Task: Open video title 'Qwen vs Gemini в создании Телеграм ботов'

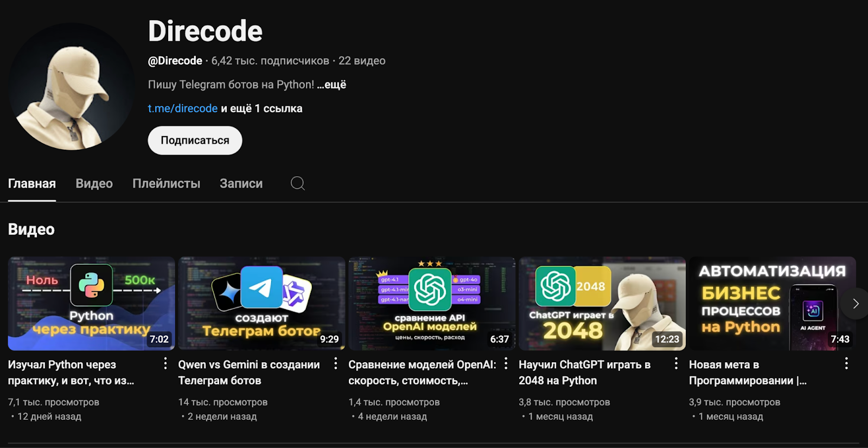Action: click(249, 373)
